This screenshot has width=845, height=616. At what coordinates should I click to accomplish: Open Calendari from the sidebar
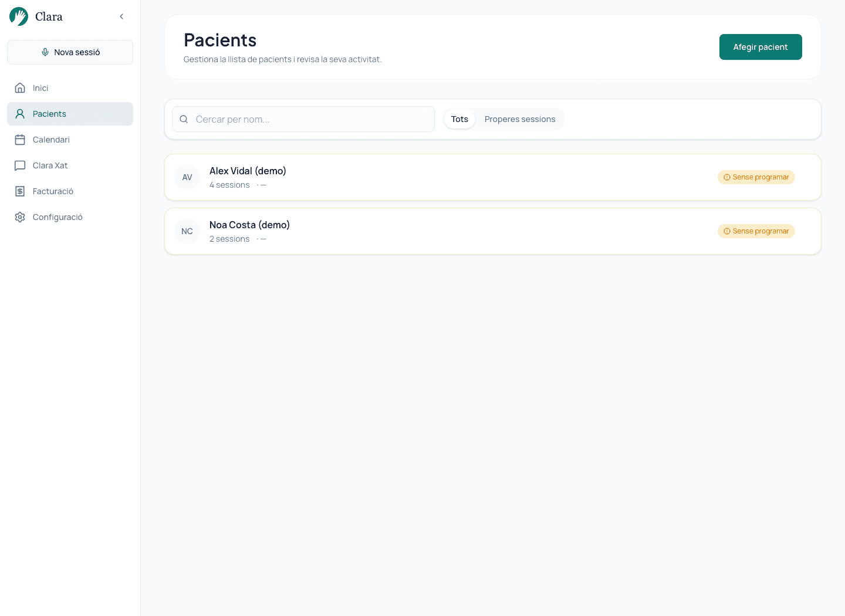pos(70,140)
